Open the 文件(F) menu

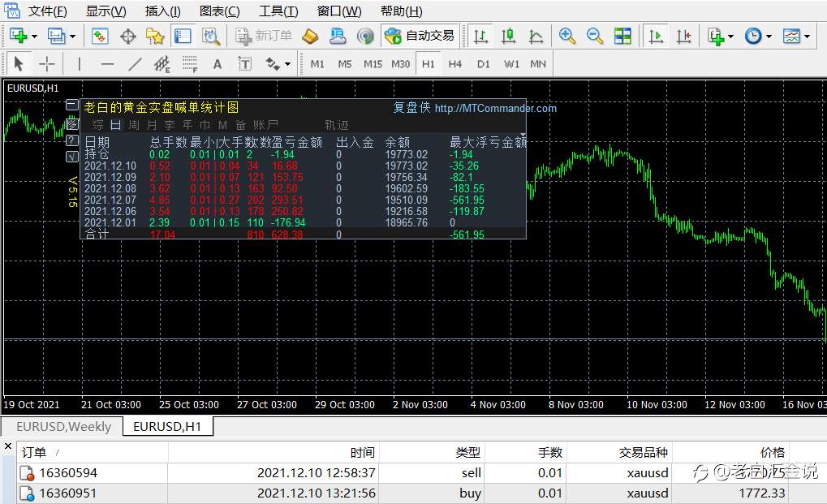pyautogui.click(x=47, y=11)
